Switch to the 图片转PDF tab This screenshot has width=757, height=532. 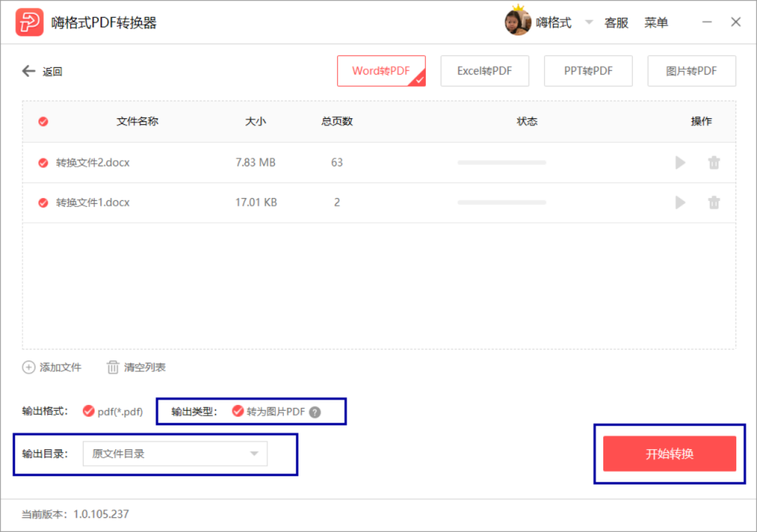(x=691, y=71)
